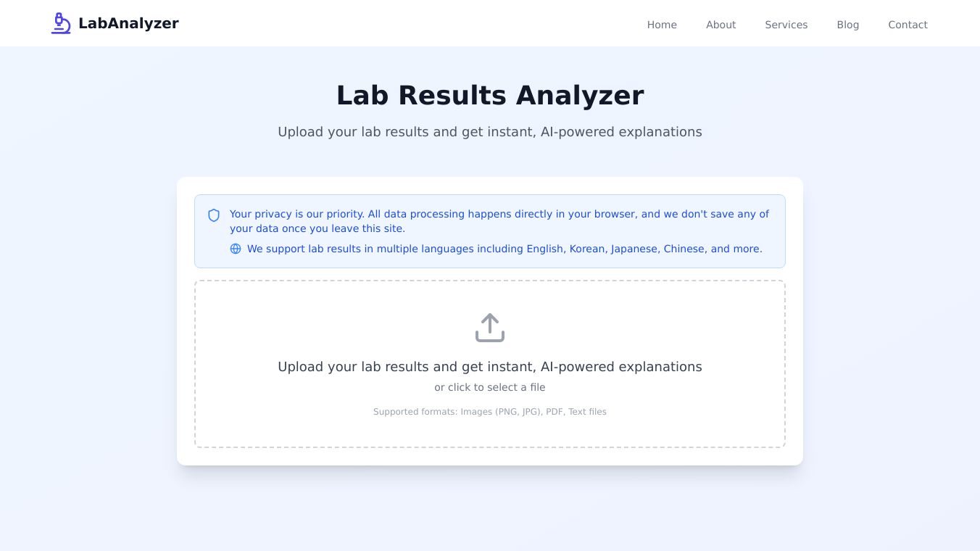The image size is (980, 551).
Task: Click the shield privacy icon
Action: pyautogui.click(x=214, y=215)
